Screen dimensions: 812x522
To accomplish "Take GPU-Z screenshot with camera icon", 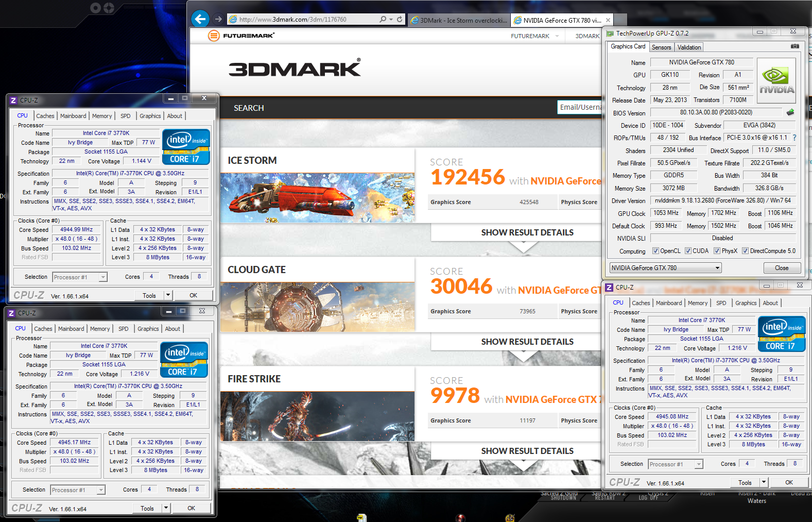I will [795, 46].
